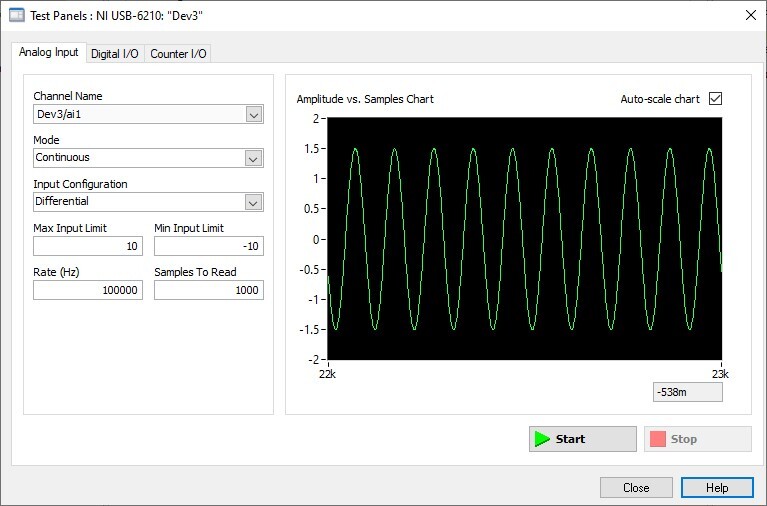Click the Close button
767x506 pixels.
(x=635, y=488)
